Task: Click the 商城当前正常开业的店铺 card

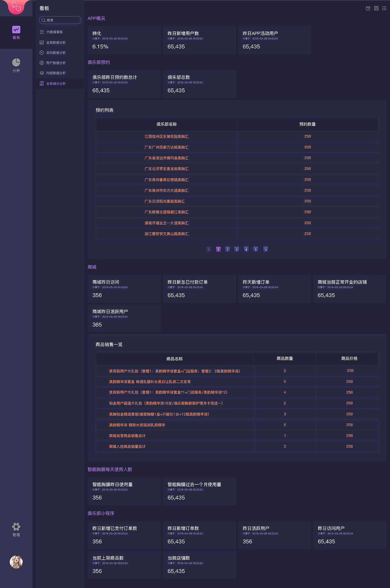Action: 349,289
